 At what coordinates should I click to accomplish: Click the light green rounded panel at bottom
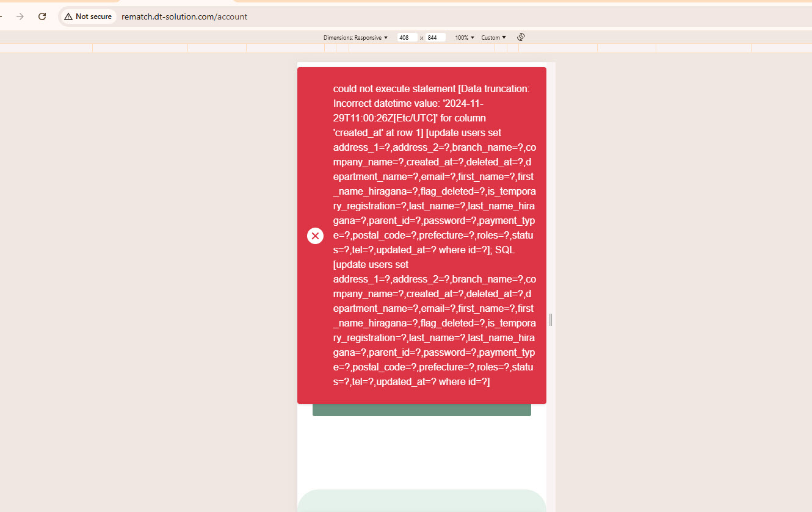[x=421, y=500]
